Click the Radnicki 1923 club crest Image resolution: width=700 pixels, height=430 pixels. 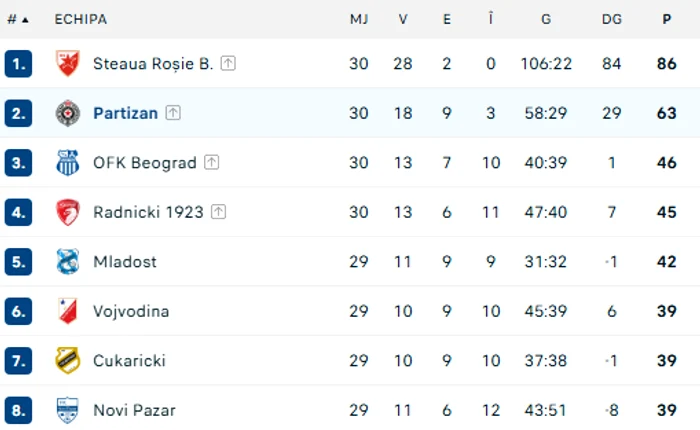(x=67, y=212)
